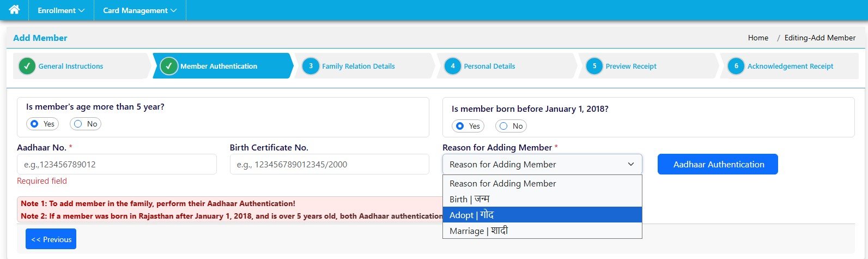This screenshot has width=868, height=259.
Task: Collapse the Reason for Adding Member dropdown
Action: pyautogui.click(x=542, y=164)
